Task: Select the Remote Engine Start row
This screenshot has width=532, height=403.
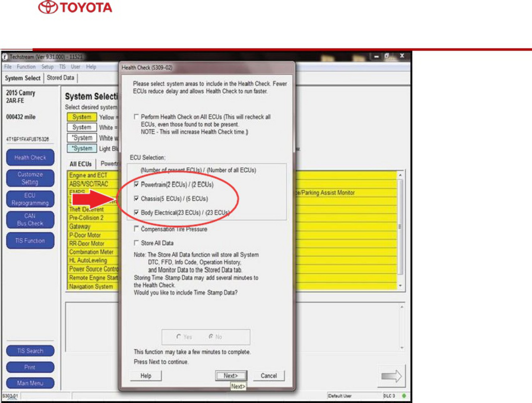Action: [93, 277]
